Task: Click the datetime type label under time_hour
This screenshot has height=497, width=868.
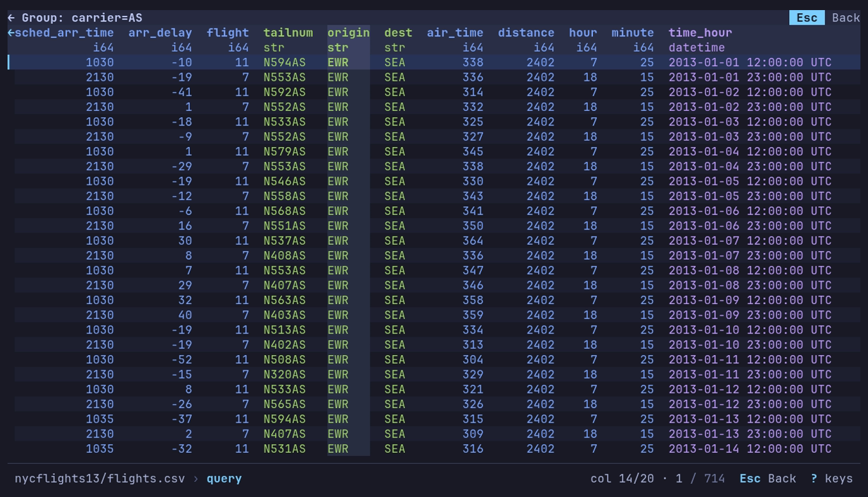Action: pyautogui.click(x=696, y=47)
